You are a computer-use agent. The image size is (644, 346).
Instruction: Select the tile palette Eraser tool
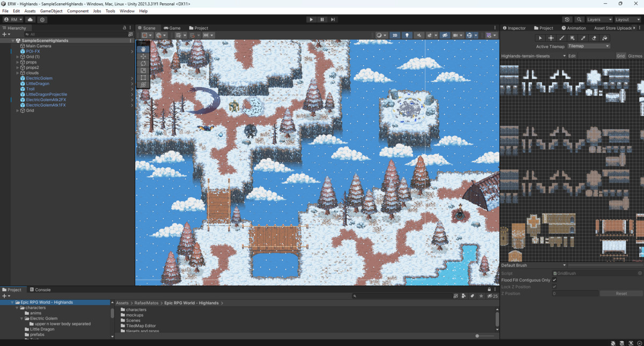(594, 38)
